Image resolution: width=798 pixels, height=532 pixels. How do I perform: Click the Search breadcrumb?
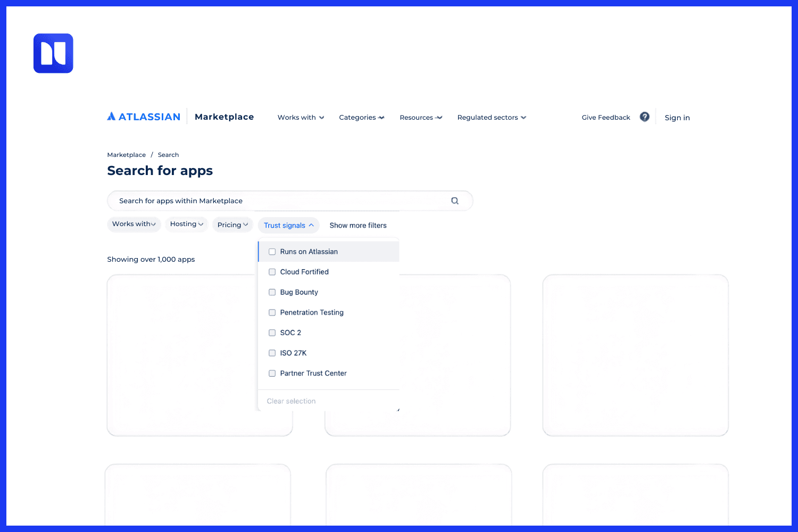(168, 155)
